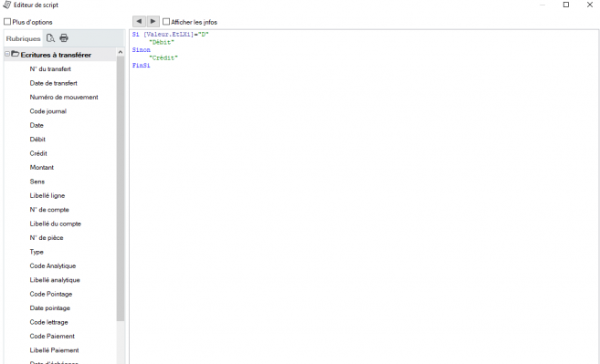Click the scroll-up arrow of rubriques list
This screenshot has height=364, width=600.
pos(121,52)
